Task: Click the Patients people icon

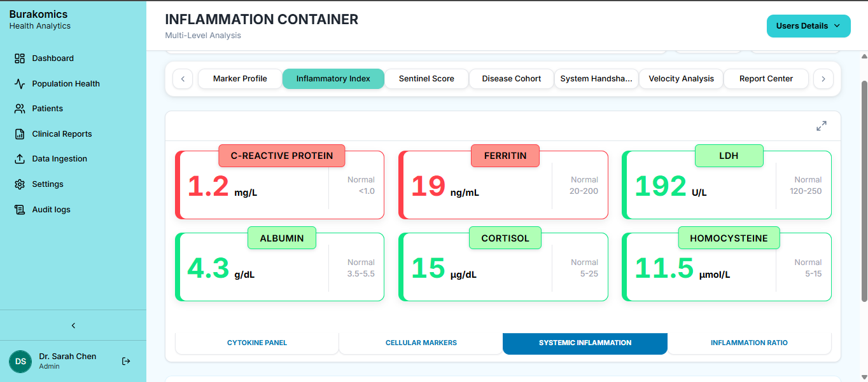Action: [20, 109]
